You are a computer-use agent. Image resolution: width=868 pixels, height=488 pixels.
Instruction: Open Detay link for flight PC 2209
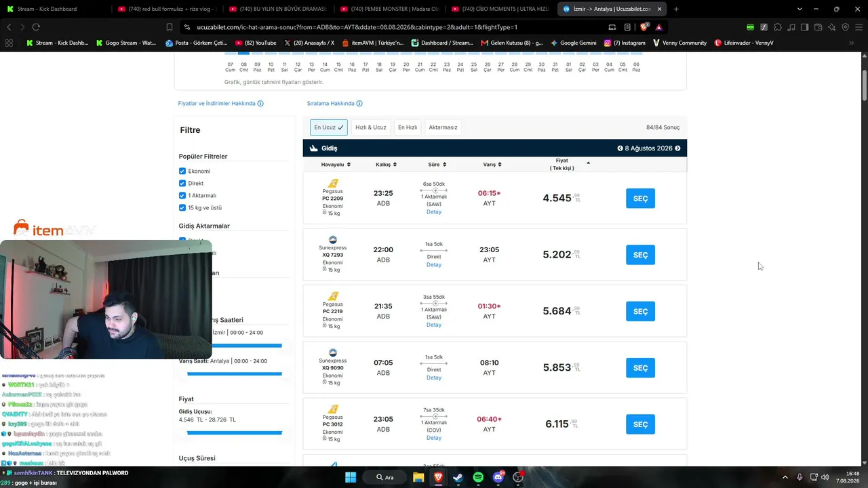(434, 212)
